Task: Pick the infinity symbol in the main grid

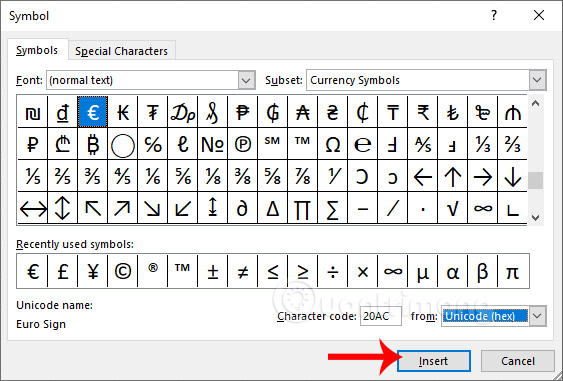Action: coord(482,208)
